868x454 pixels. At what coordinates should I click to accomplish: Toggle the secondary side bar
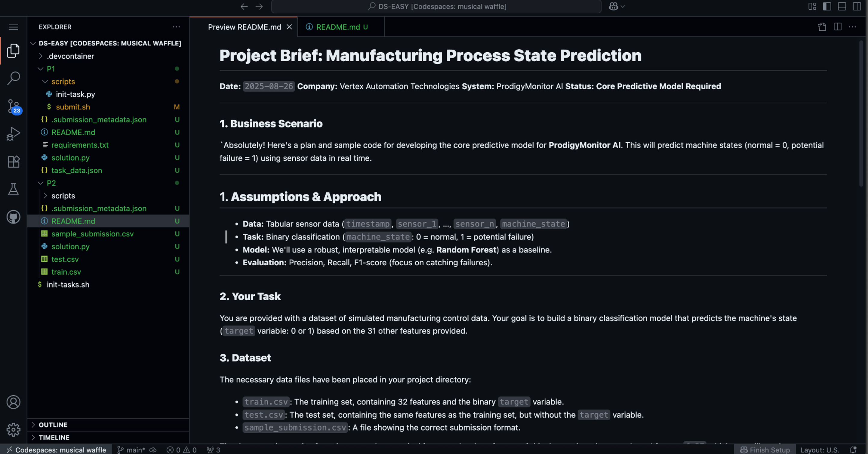coord(857,6)
